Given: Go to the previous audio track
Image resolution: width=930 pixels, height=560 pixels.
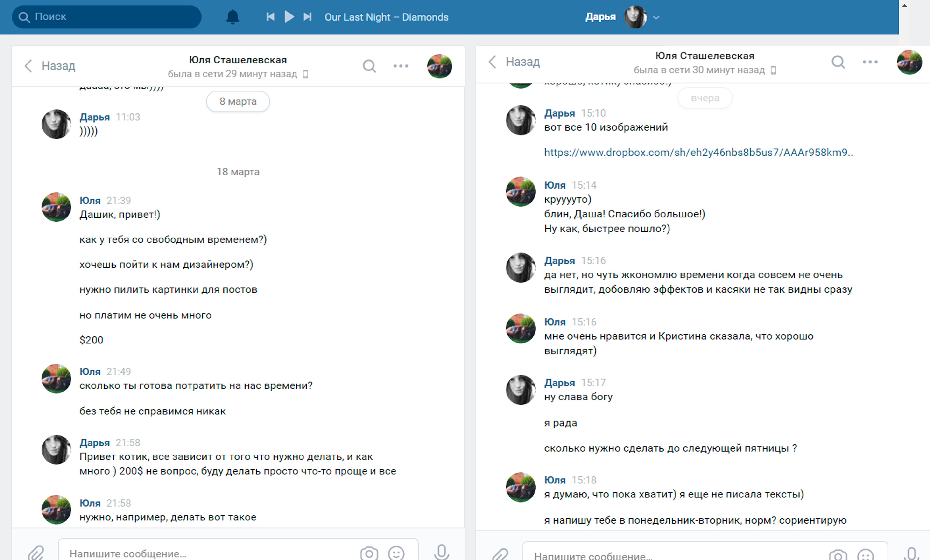Looking at the screenshot, I should click(270, 17).
